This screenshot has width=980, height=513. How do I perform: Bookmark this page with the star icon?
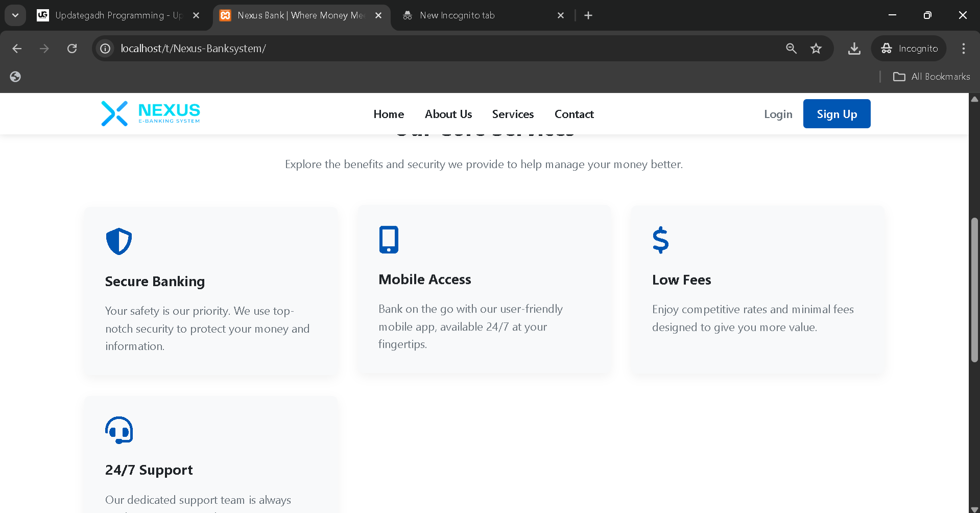click(x=816, y=49)
